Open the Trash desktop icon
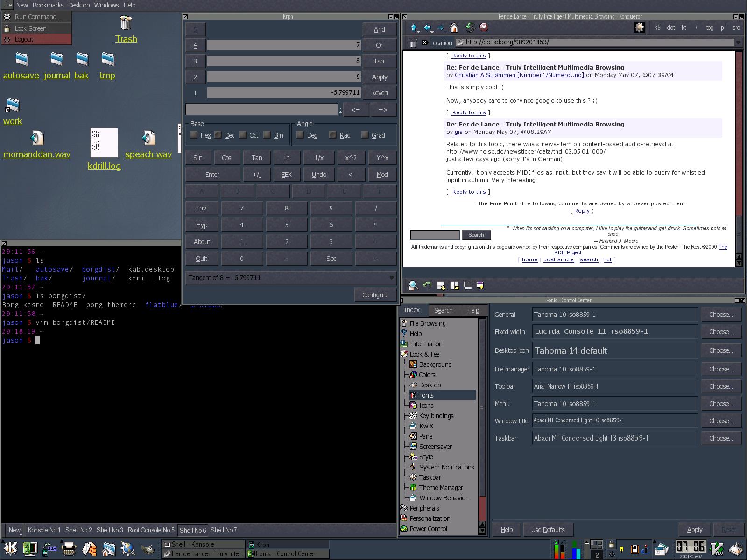Screen dimensions: 747x560 coord(126,29)
